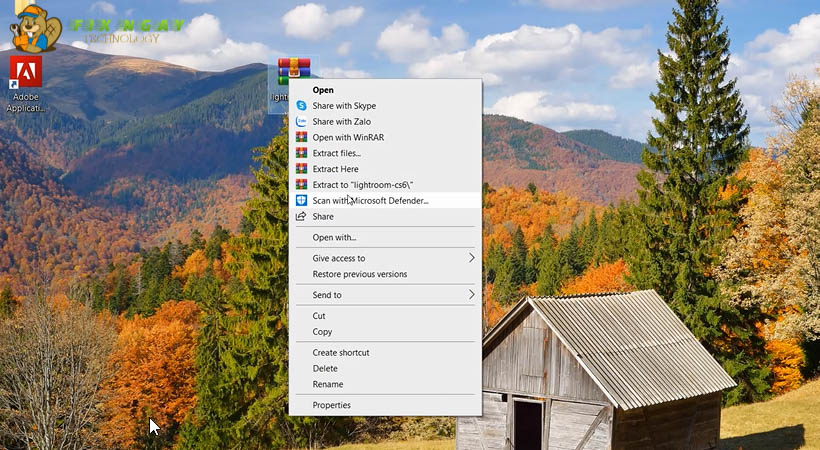This screenshot has height=450, width=820.
Task: Click WinRAR icon beside Extract files
Action: click(x=301, y=153)
